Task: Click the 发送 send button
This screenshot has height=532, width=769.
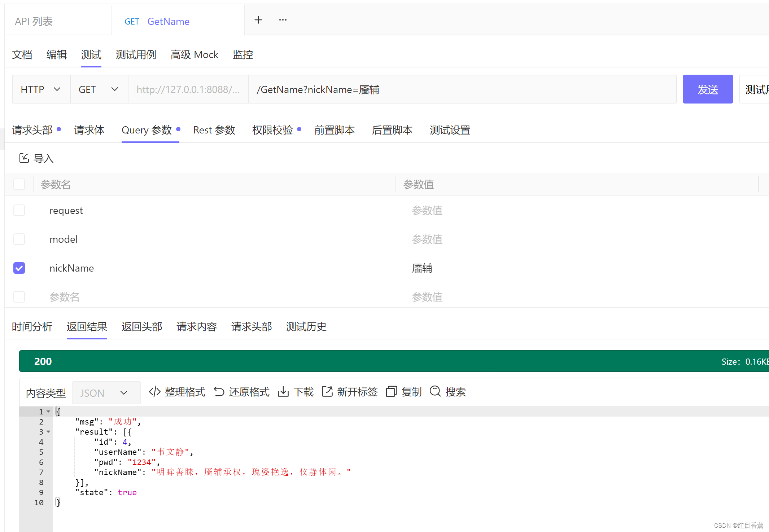Action: 707,89
